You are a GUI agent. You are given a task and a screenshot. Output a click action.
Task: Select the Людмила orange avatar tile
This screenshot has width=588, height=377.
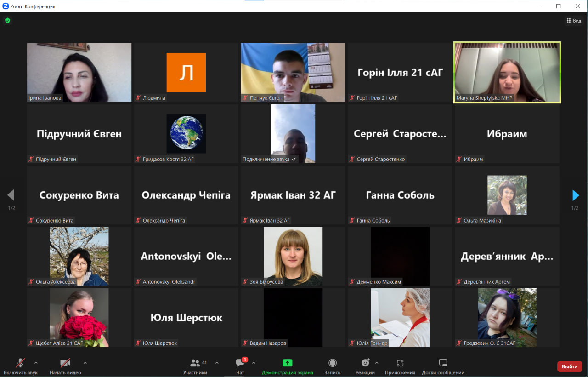[x=186, y=73]
